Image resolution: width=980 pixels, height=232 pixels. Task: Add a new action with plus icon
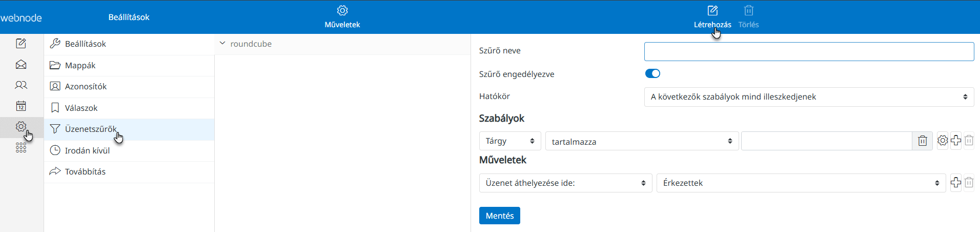[956, 183]
